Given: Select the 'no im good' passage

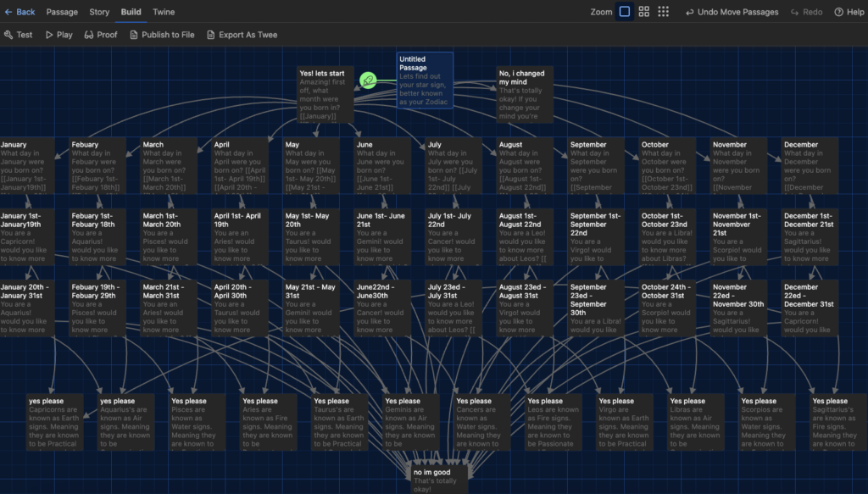Looking at the screenshot, I should pos(440,480).
